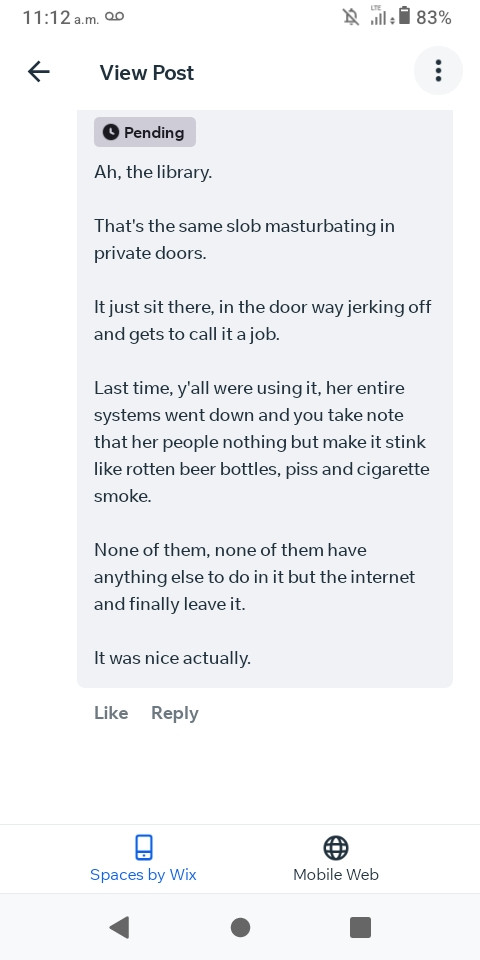The height and width of the screenshot is (960, 480).
Task: Tap the battery icon showing 83%
Action: tap(403, 16)
